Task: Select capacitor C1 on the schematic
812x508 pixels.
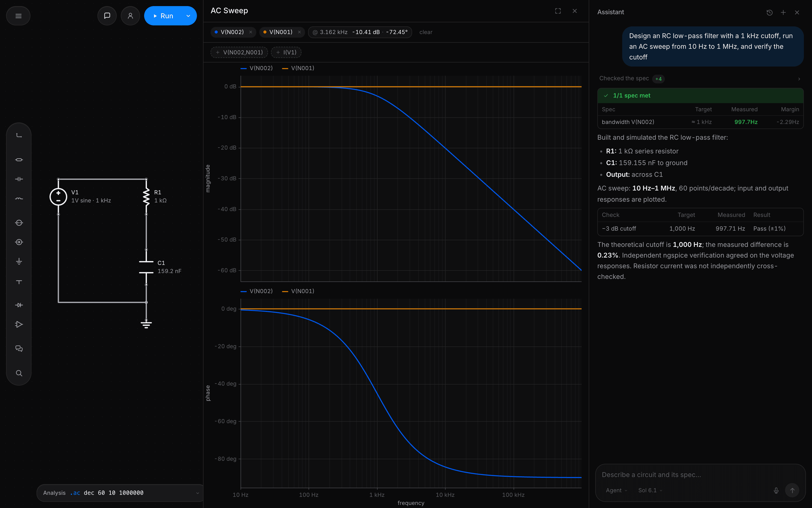Action: (146, 267)
